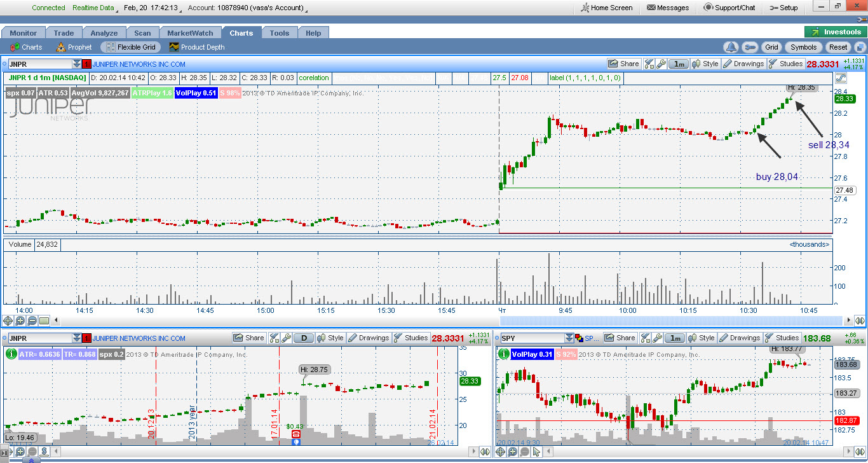Switch to the Tools tab

280,33
